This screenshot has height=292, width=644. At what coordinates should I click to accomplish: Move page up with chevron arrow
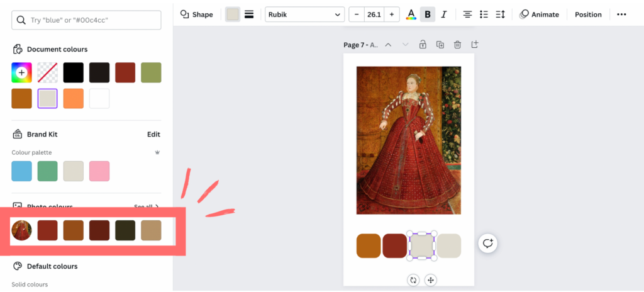[x=388, y=45]
